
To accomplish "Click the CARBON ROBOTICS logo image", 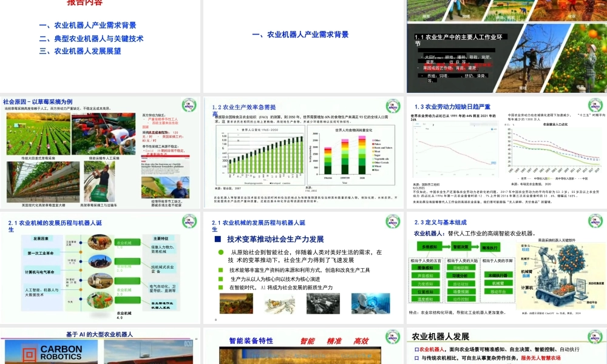I will tap(52, 352).
